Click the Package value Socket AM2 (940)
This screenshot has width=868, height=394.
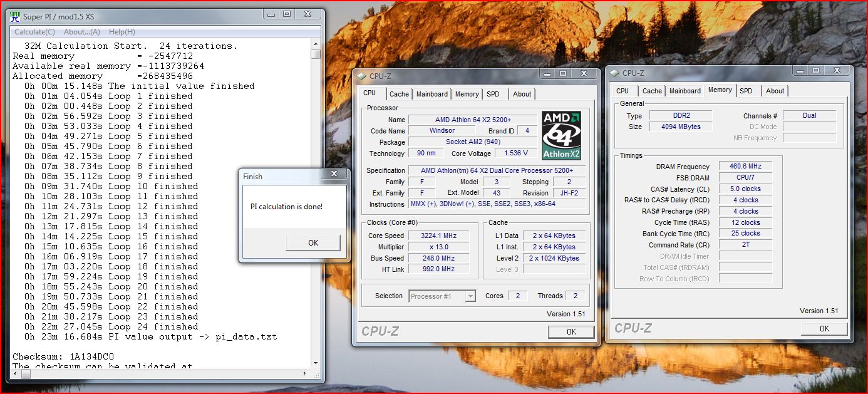(x=473, y=142)
